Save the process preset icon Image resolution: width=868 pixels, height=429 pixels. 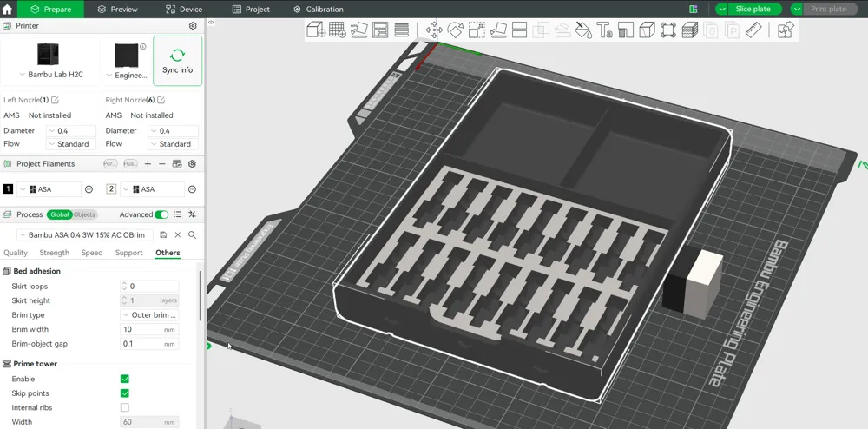pyautogui.click(x=163, y=234)
